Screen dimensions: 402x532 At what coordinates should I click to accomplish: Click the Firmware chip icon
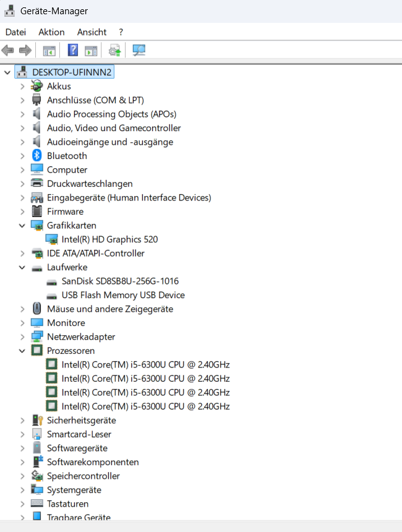(36, 211)
